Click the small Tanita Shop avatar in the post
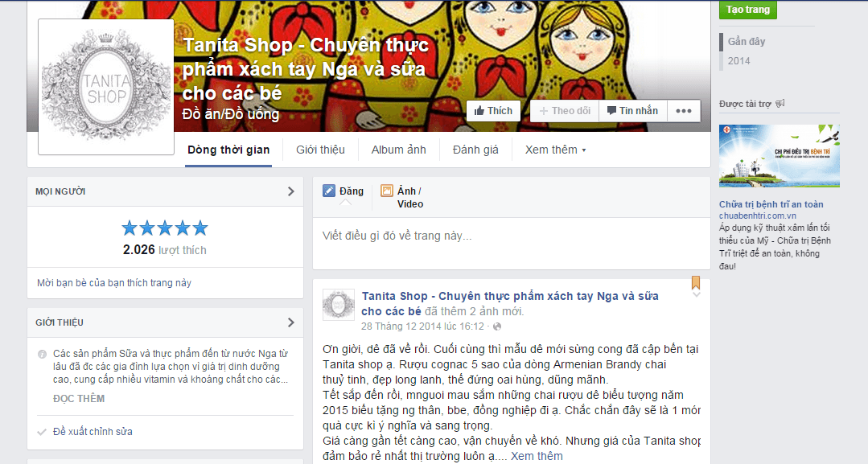Image resolution: width=868 pixels, height=464 pixels. click(x=338, y=305)
